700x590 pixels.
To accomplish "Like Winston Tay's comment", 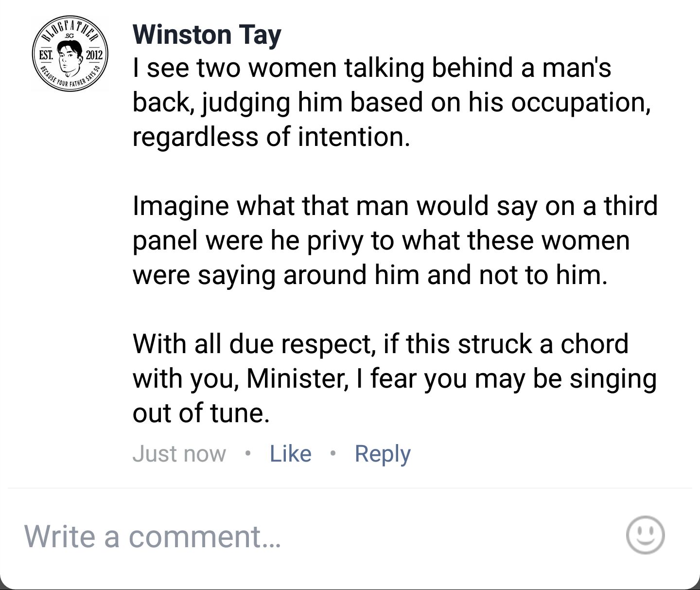I will pyautogui.click(x=291, y=453).
